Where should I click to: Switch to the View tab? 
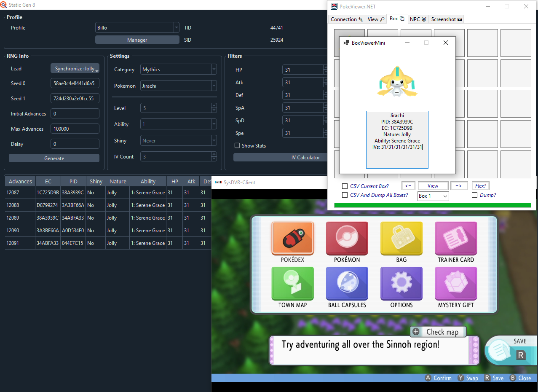(376, 19)
